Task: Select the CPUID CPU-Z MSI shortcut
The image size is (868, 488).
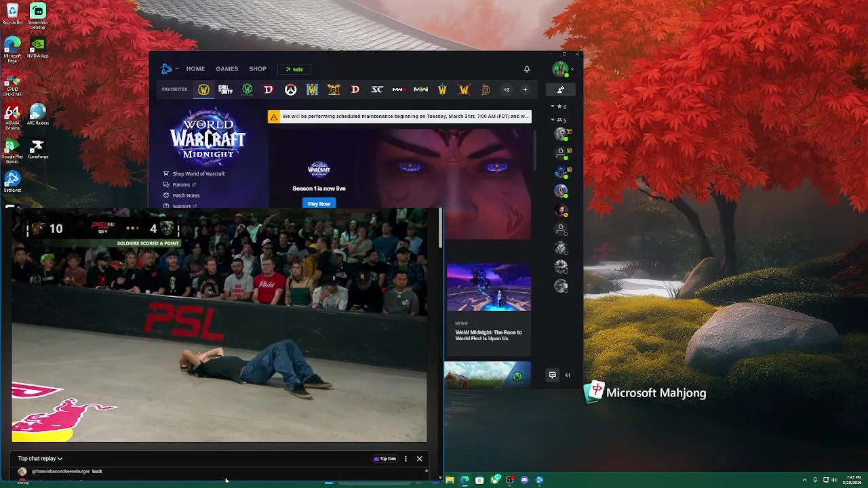Action: 12,84
